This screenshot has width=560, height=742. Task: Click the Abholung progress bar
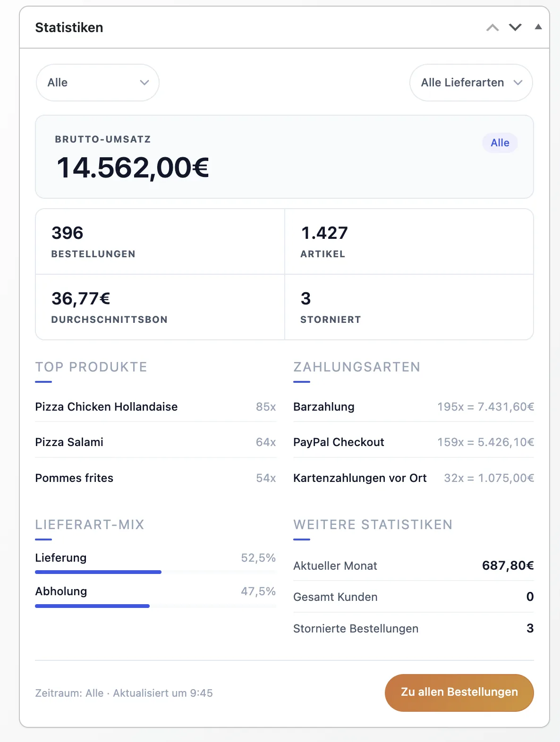point(155,606)
